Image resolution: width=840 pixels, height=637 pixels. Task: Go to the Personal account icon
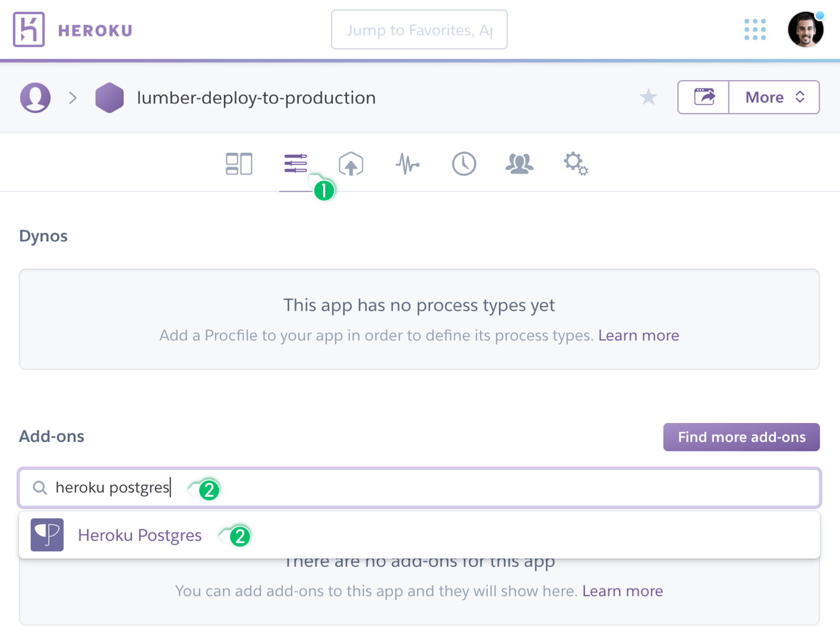point(36,97)
